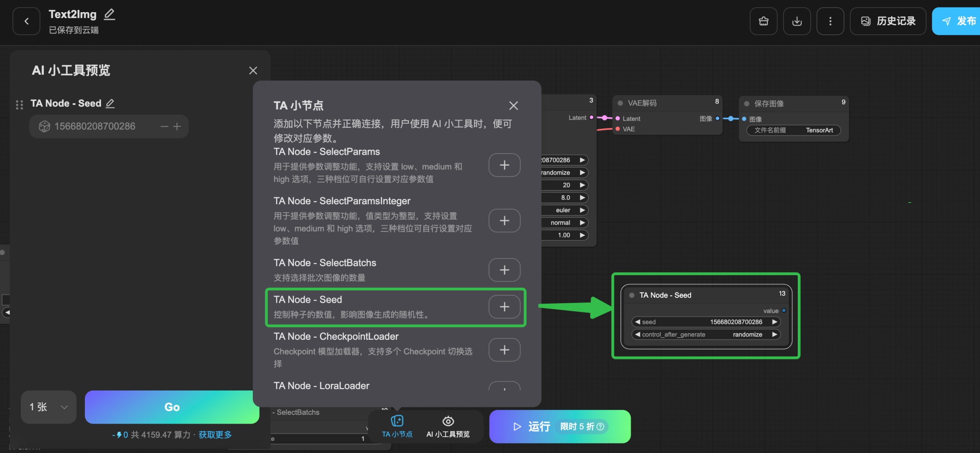
Task: Add the TA Node - Seed node
Action: tap(504, 307)
